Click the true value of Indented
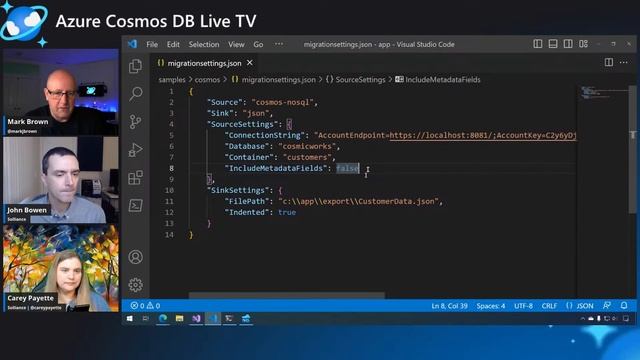This screenshot has width=640, height=360. coord(287,212)
